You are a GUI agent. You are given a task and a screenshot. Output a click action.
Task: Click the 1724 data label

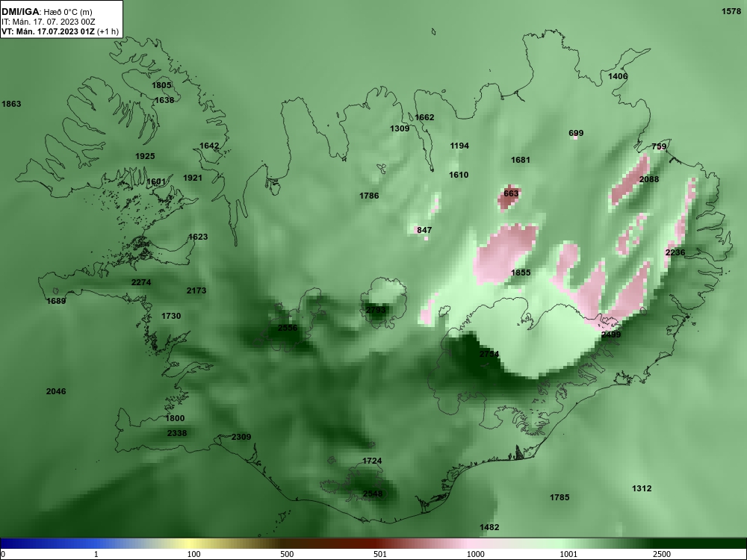(x=372, y=461)
